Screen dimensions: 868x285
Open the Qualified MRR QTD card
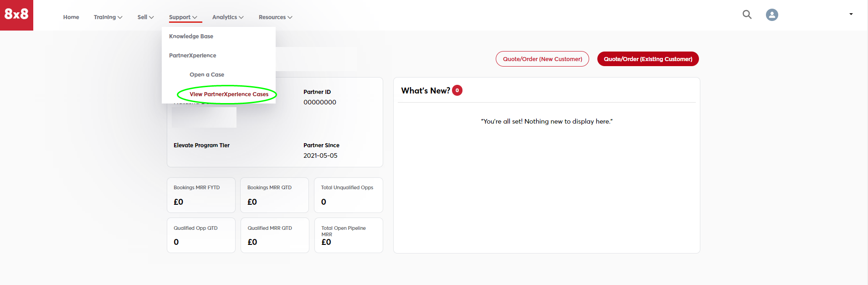[275, 235]
